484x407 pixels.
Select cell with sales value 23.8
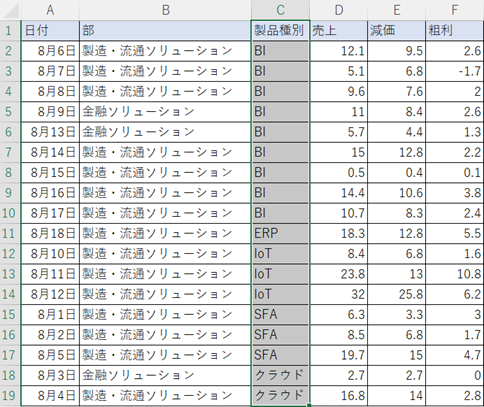(x=339, y=274)
